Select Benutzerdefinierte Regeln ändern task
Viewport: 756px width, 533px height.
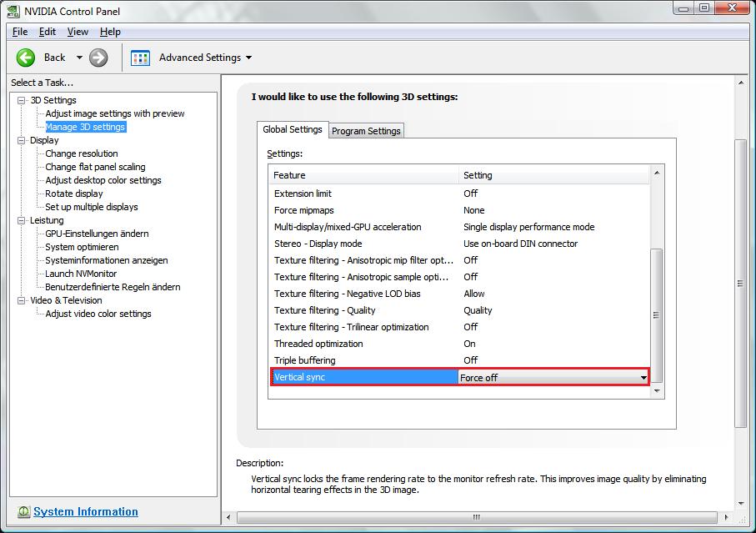113,287
